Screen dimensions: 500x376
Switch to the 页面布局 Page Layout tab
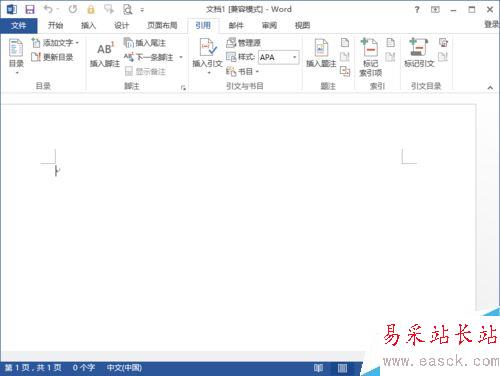[x=162, y=25]
